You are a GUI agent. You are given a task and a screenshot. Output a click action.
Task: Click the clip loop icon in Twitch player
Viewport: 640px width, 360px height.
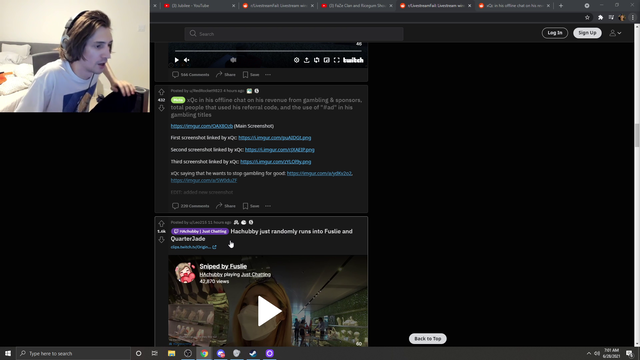coord(316,60)
